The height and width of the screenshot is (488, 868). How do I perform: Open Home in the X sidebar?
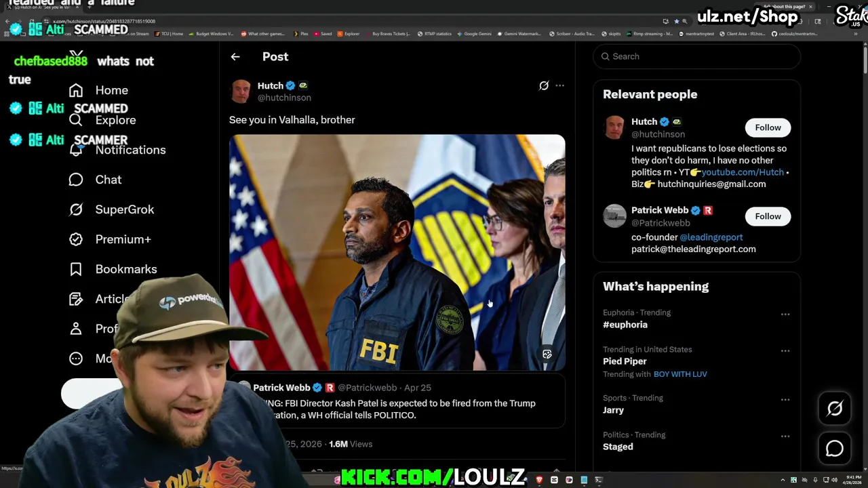coord(112,90)
